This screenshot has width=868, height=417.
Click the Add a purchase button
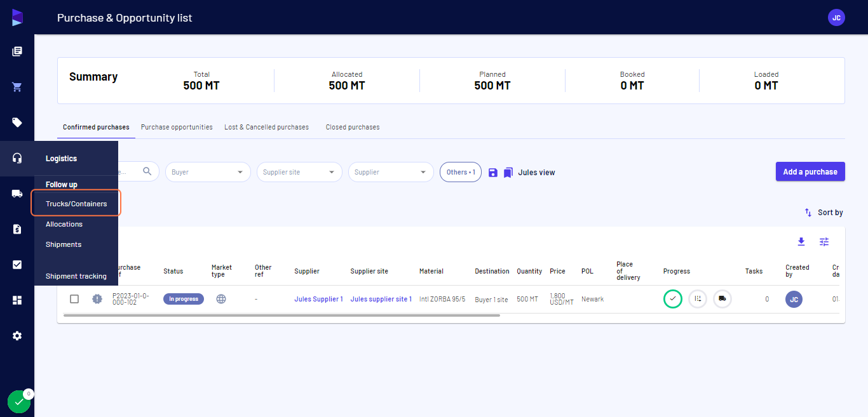pos(810,171)
